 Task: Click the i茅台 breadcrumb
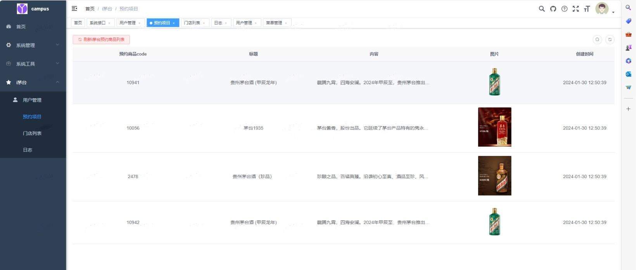click(x=107, y=9)
